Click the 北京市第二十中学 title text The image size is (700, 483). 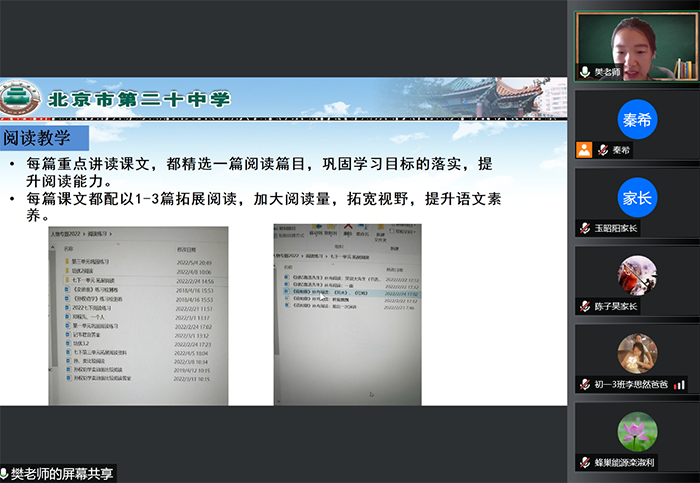click(139, 100)
